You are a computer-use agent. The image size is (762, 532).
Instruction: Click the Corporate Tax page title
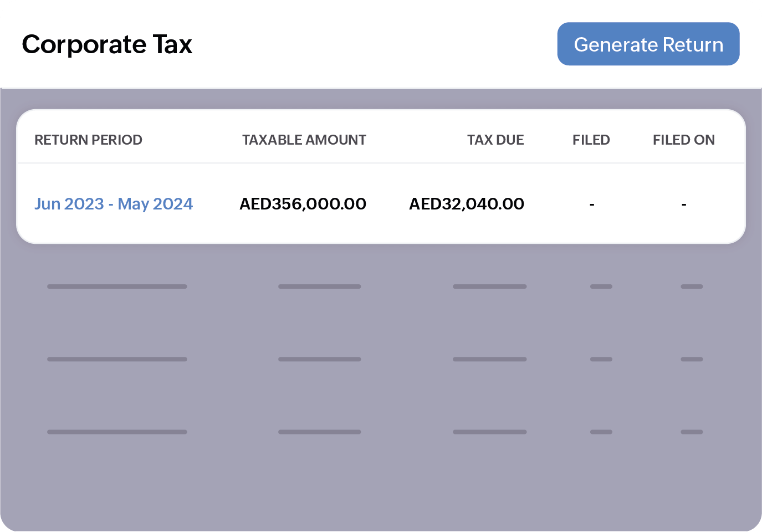click(106, 44)
